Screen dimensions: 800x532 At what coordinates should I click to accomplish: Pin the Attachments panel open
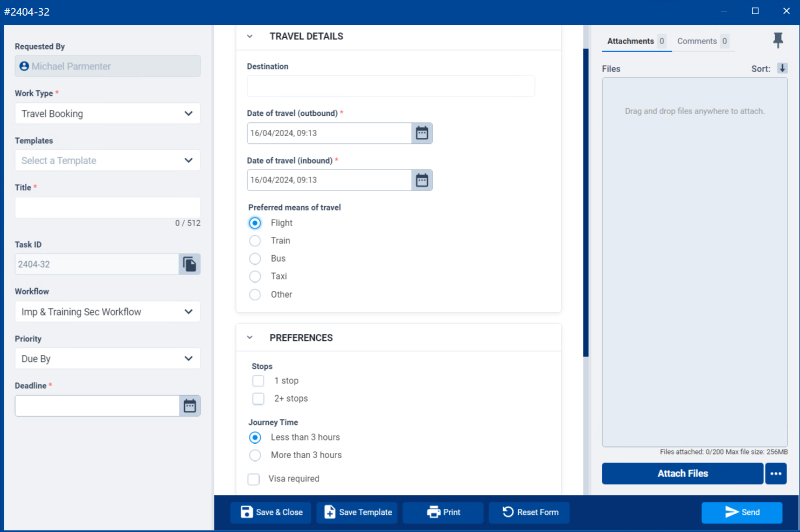(778, 40)
